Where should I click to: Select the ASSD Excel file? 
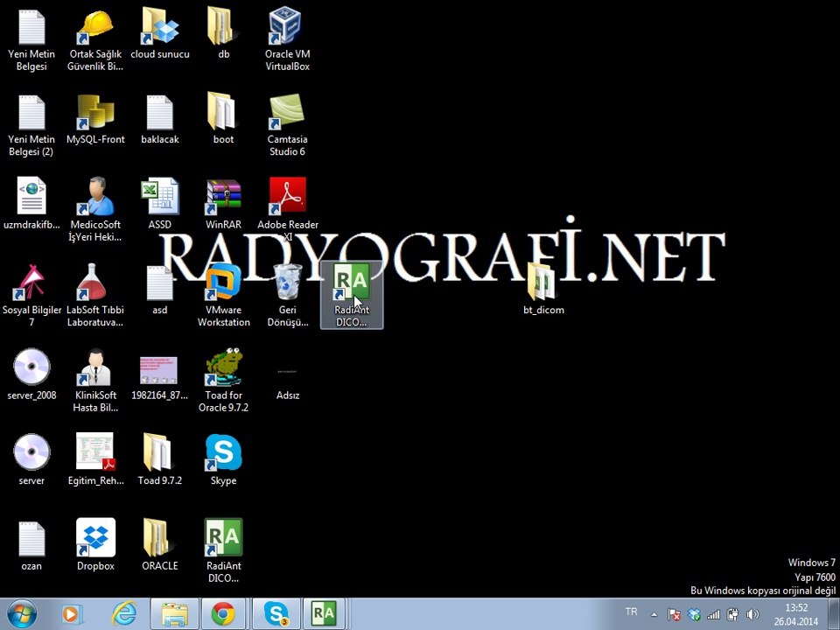point(159,204)
